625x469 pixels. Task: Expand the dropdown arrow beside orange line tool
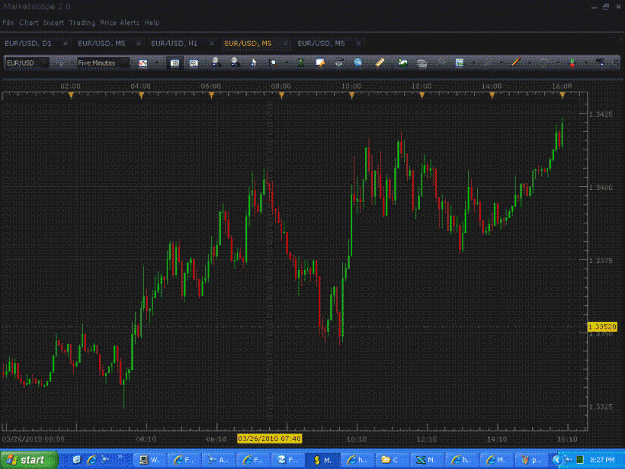point(530,63)
